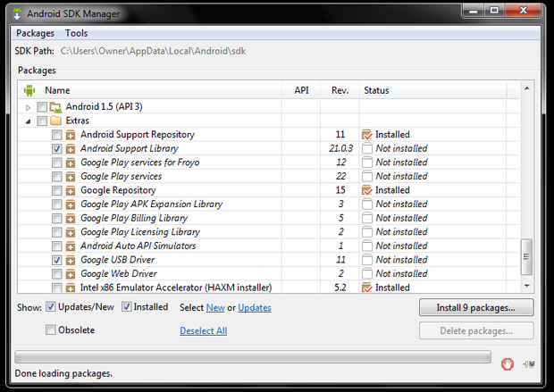Click package icon beside Google Play APK Expansion Library
The image size is (554, 392).
coord(71,204)
